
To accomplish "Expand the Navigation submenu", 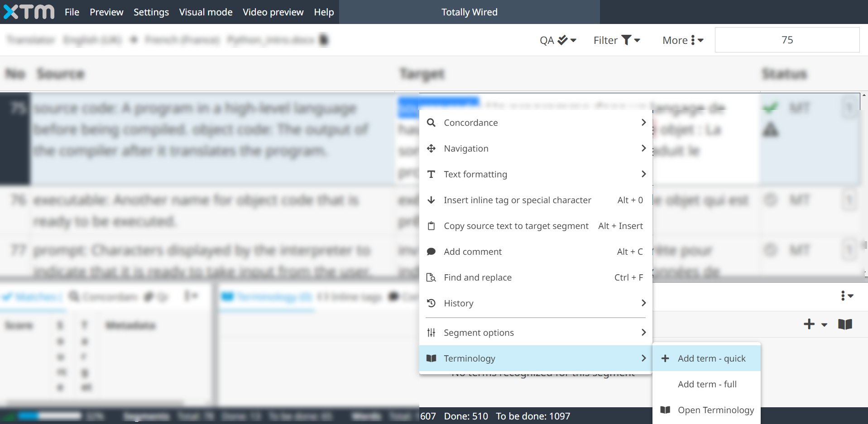I will coord(536,148).
